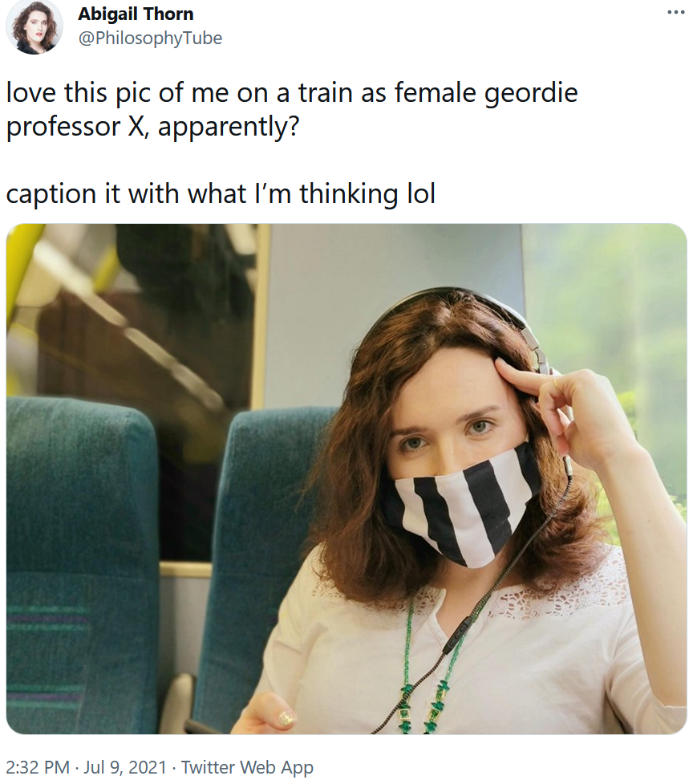Click the Jul 9, 2021 date

pyautogui.click(x=125, y=766)
